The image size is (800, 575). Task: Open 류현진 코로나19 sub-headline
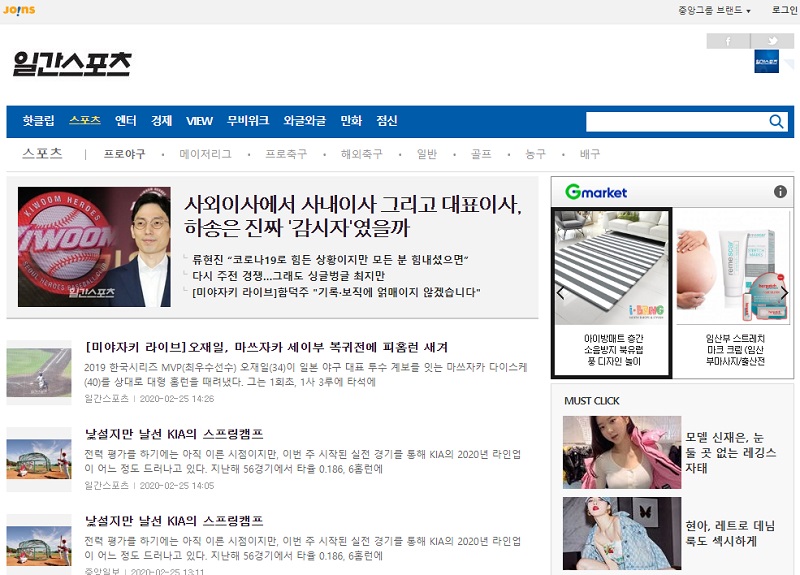click(x=330, y=260)
